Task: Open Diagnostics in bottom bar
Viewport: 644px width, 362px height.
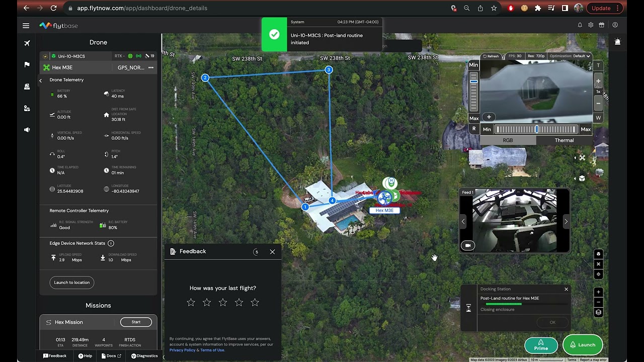Action: pyautogui.click(x=144, y=356)
